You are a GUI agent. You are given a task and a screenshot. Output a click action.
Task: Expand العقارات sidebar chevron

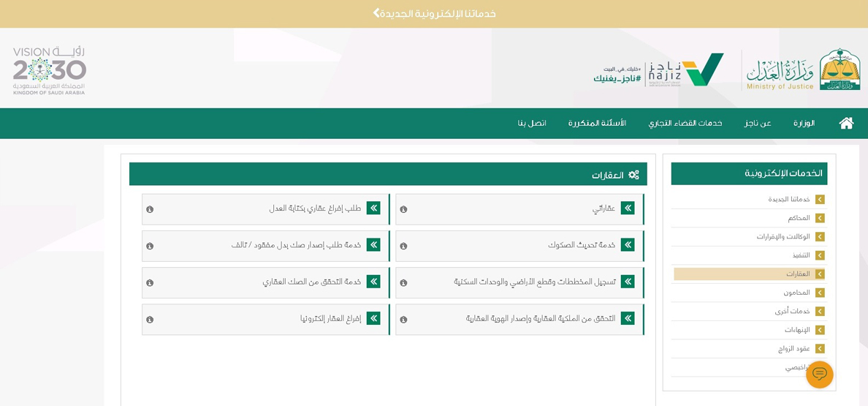[820, 274]
